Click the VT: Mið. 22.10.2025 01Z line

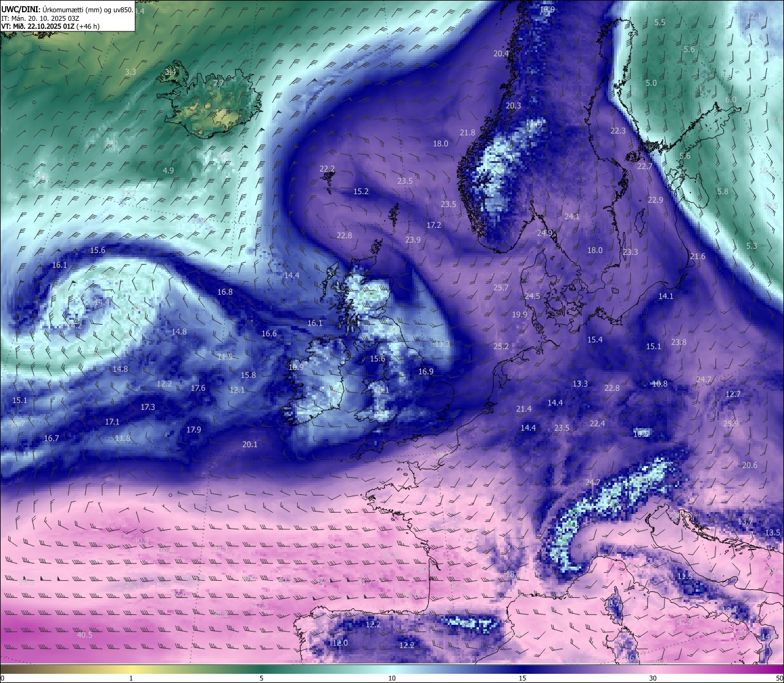tap(50, 26)
